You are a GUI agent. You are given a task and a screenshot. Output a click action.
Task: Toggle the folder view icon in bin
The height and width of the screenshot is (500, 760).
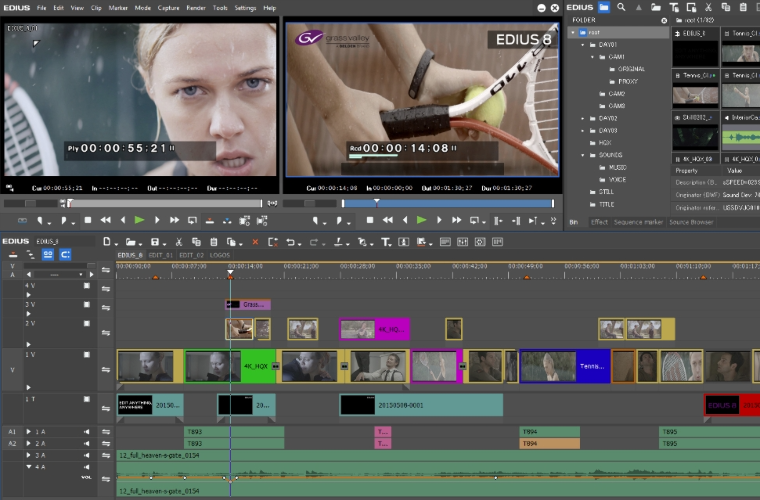604,7
